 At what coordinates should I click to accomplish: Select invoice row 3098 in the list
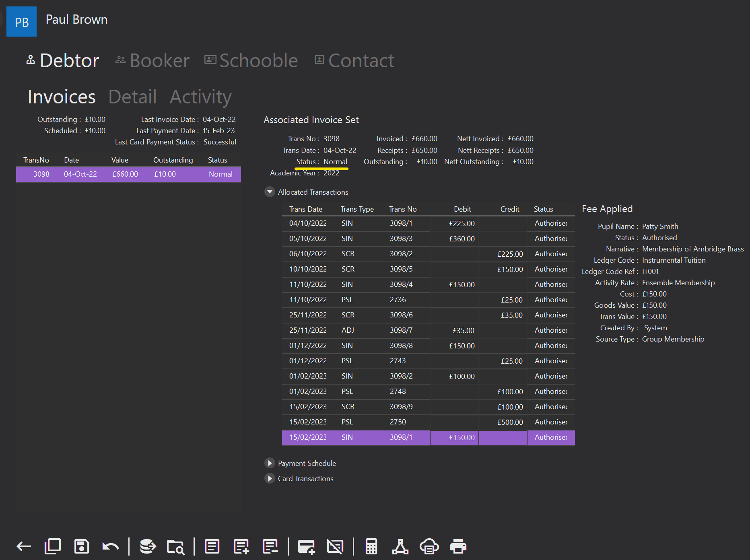tap(128, 174)
